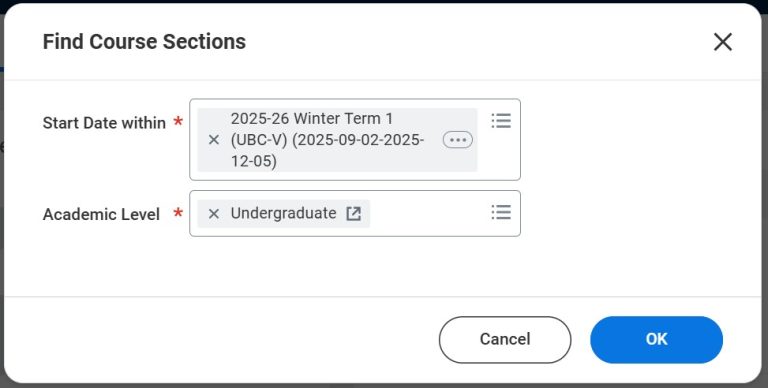Select the 2025-26 Winter Term 1 chip text

[327, 140]
